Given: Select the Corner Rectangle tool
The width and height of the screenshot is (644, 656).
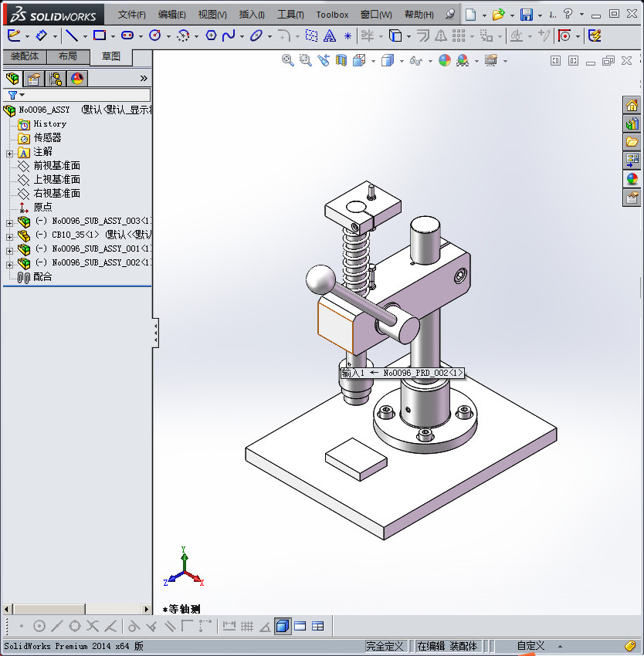Looking at the screenshot, I should tap(100, 36).
